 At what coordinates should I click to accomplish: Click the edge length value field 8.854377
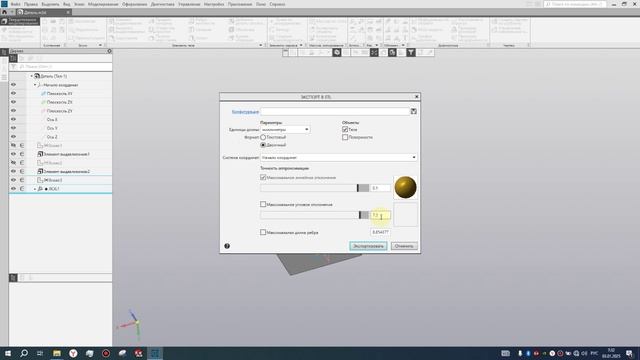380,232
